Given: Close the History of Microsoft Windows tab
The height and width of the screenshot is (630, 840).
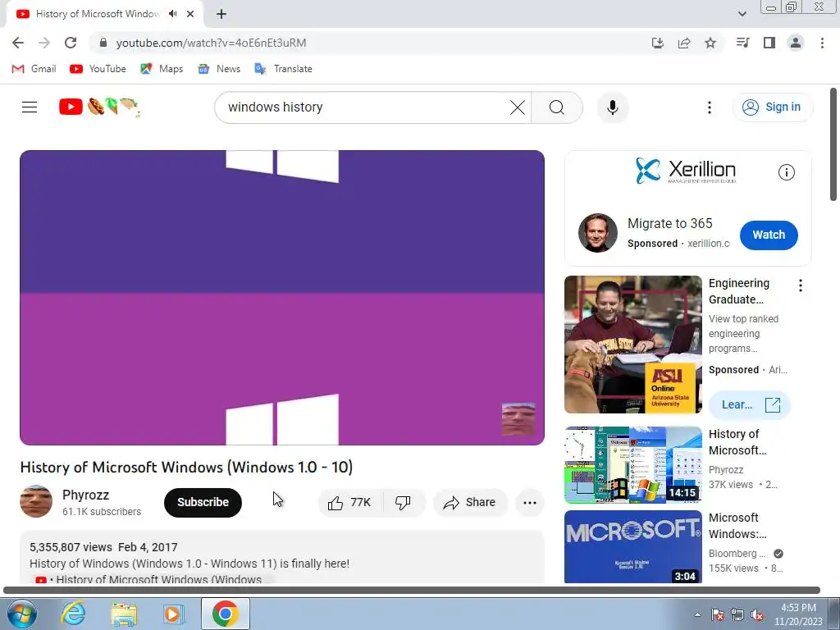Looking at the screenshot, I should coord(190,14).
